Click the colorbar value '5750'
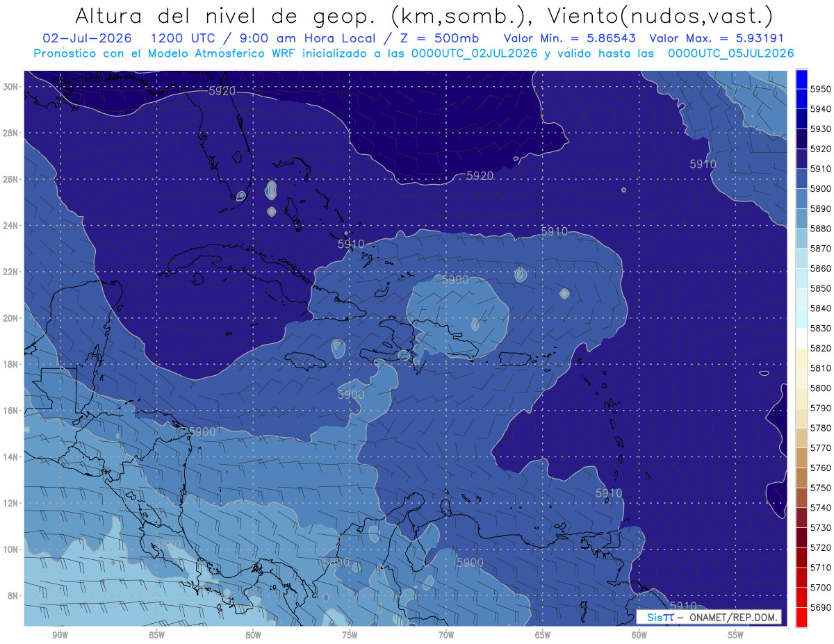 821,488
